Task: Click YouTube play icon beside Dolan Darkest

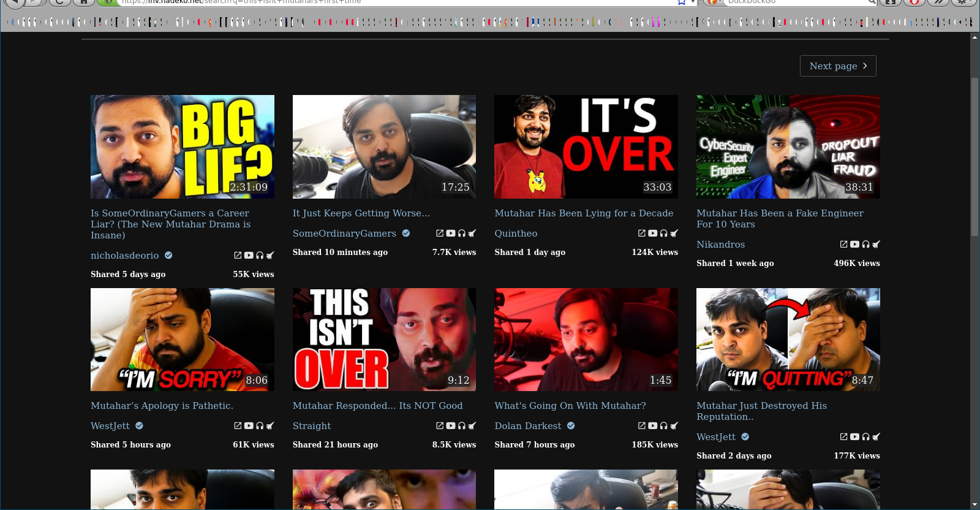Action: 653,426
